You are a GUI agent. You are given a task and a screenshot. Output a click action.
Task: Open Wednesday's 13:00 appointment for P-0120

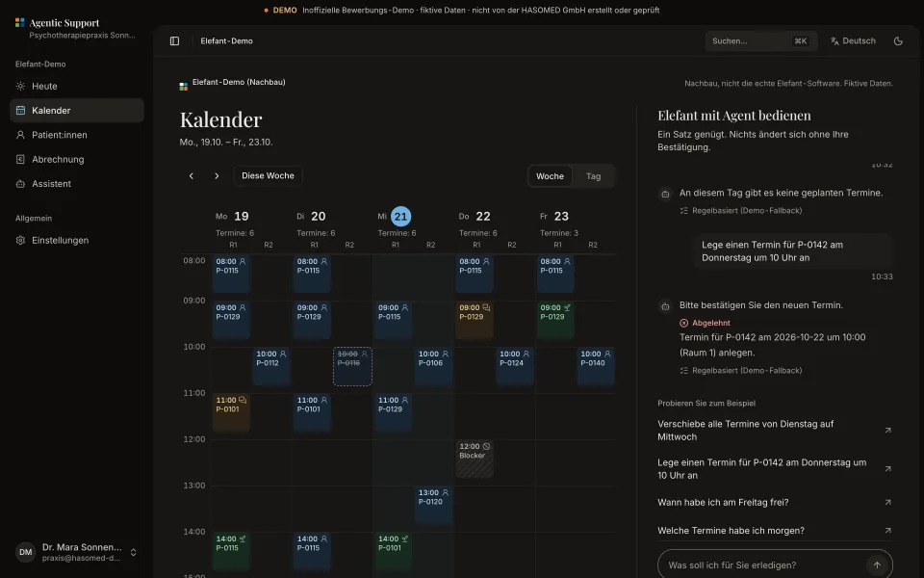[434, 506]
